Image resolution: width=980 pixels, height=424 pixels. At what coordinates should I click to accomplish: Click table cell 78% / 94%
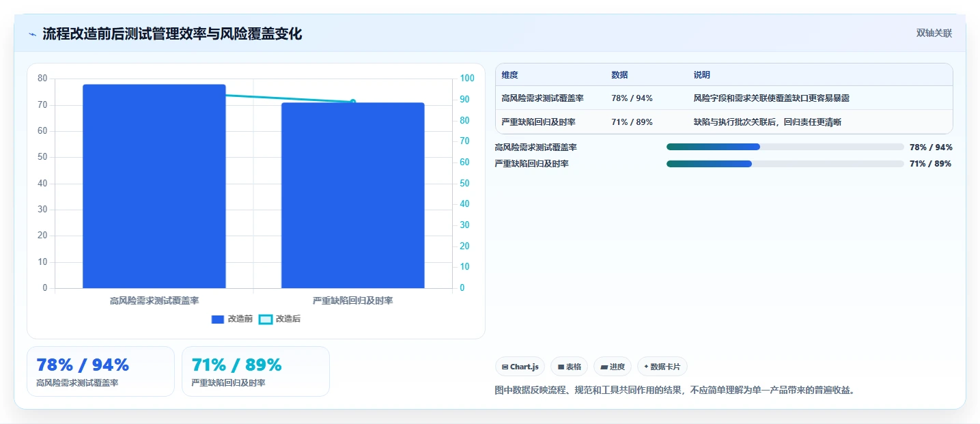coord(632,98)
